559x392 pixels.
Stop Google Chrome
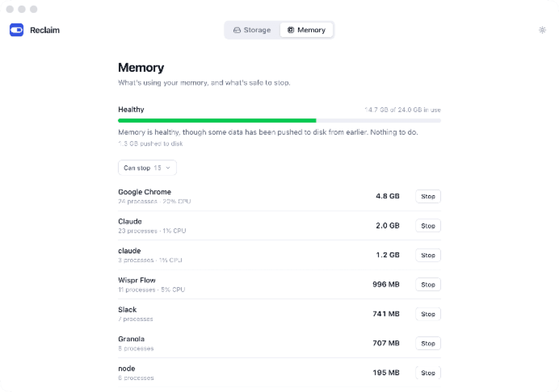[x=428, y=196]
